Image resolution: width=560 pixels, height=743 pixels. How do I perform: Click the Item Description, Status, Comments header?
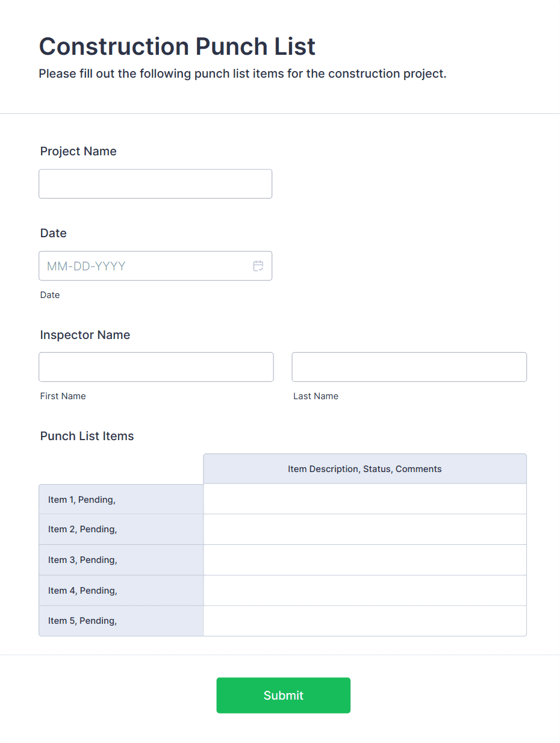[x=365, y=469]
